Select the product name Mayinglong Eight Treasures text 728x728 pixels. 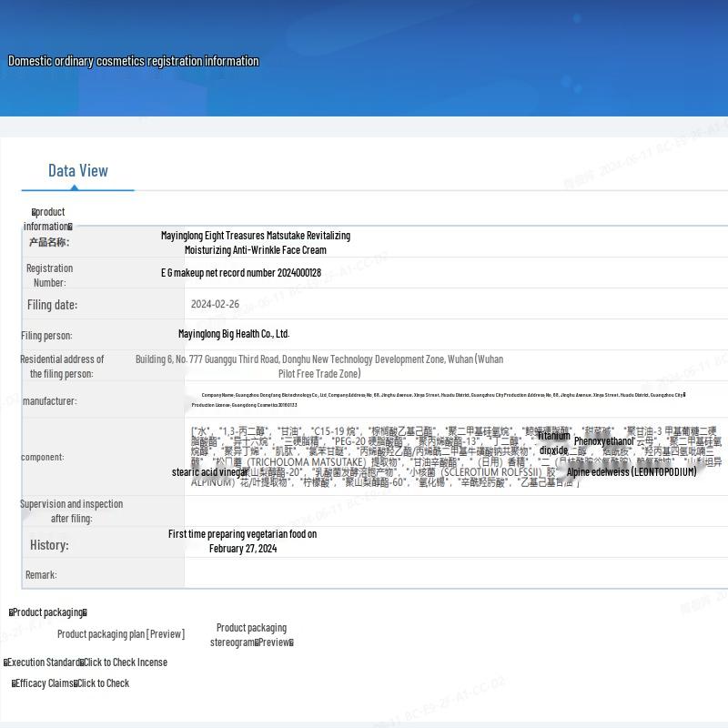(x=256, y=242)
